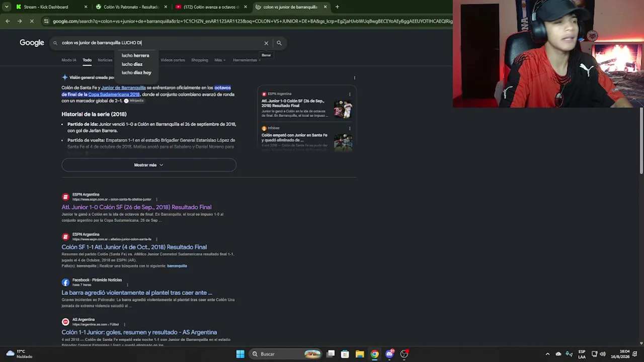This screenshot has height=362, width=644.
Task: Open 'Atl. Junior 1-0 Colón SF' result
Action: pyautogui.click(x=136, y=207)
